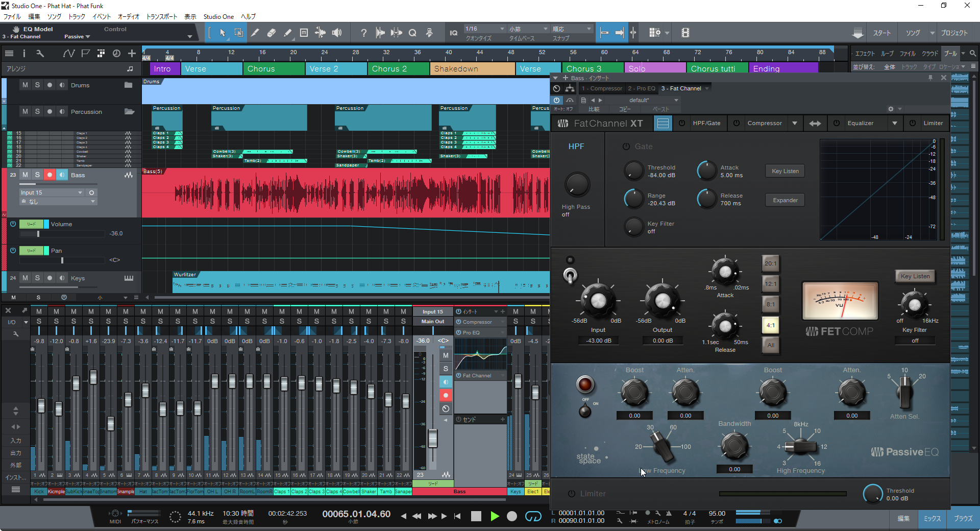Toggle record arm on Bass track
The width and height of the screenshot is (980, 531).
50,175
